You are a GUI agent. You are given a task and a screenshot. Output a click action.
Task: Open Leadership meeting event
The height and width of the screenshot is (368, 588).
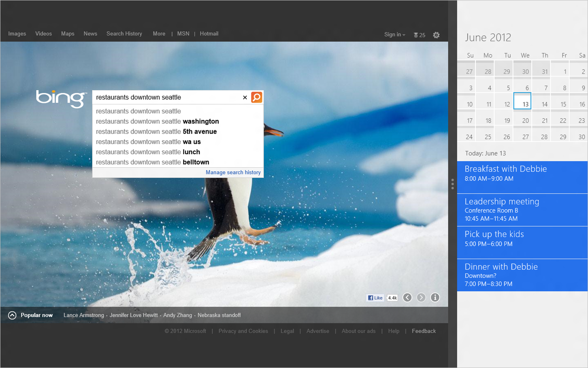(522, 210)
